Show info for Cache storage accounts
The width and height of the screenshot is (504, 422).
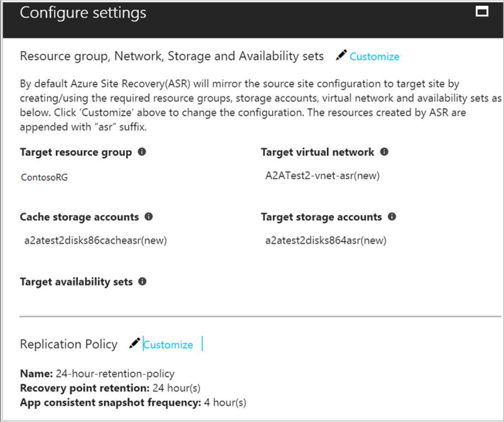coord(148,216)
